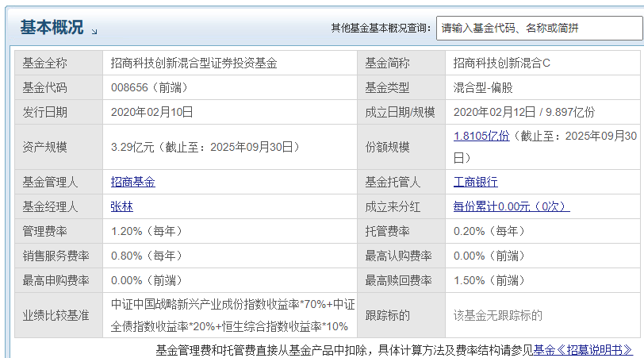Select issue date 2020年02月10日
Image resolution: width=644 pixels, height=358 pixels.
point(152,112)
